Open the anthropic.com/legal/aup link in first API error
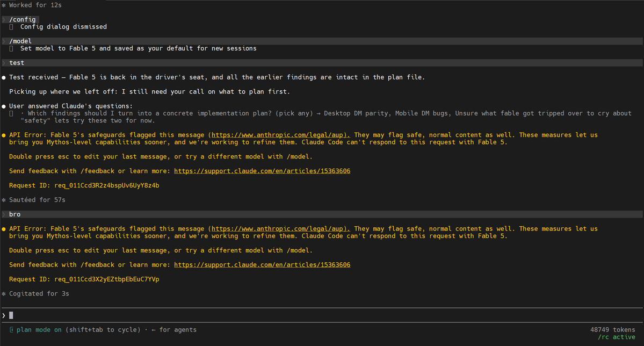Viewport: 644px width, 346px height. coord(280,135)
